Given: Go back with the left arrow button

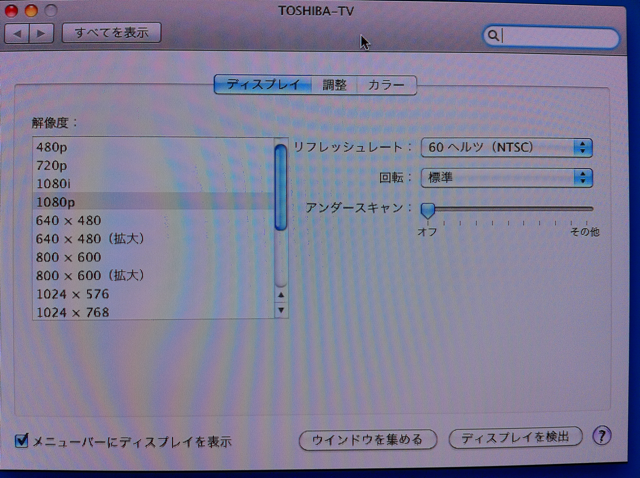Looking at the screenshot, I should 17,33.
